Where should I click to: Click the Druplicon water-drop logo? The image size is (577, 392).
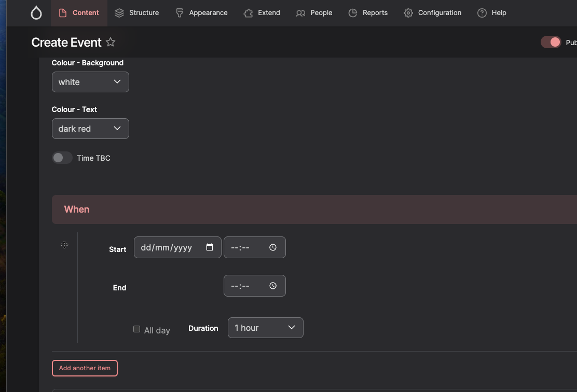(x=36, y=12)
